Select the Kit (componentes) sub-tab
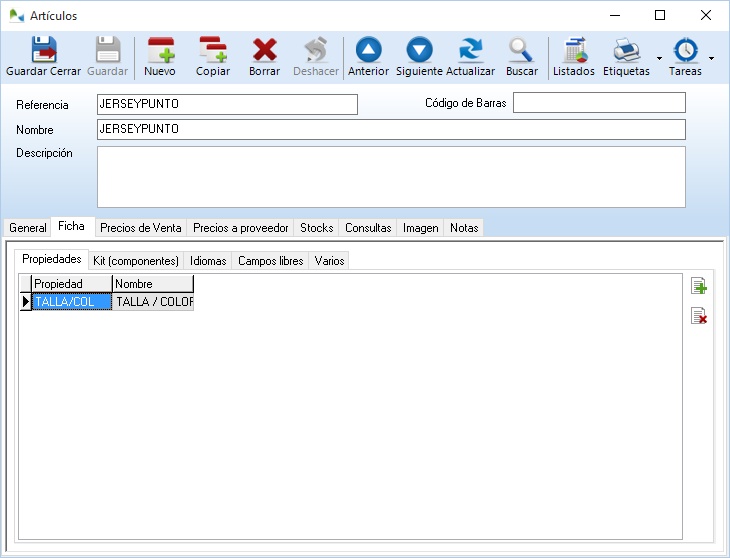Screen dimensions: 730x558 coord(135,261)
